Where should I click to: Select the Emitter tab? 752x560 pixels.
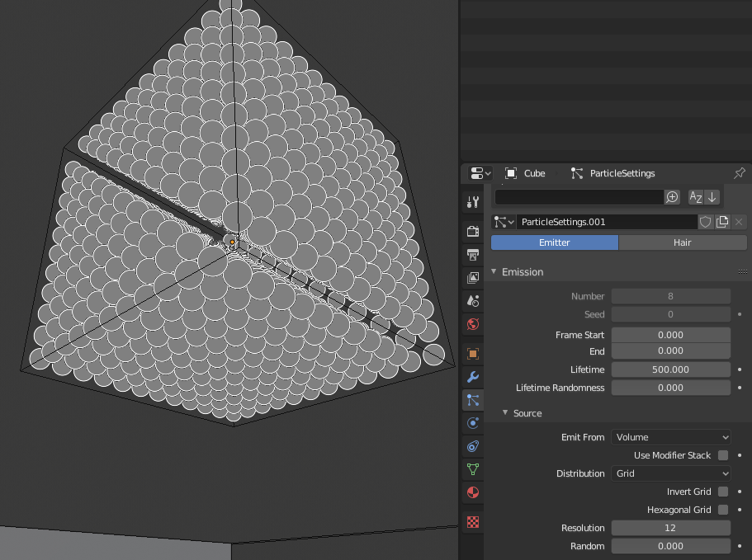point(554,242)
